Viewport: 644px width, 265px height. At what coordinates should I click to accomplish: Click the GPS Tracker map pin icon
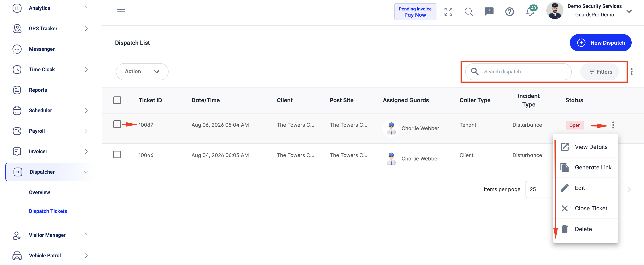(17, 29)
